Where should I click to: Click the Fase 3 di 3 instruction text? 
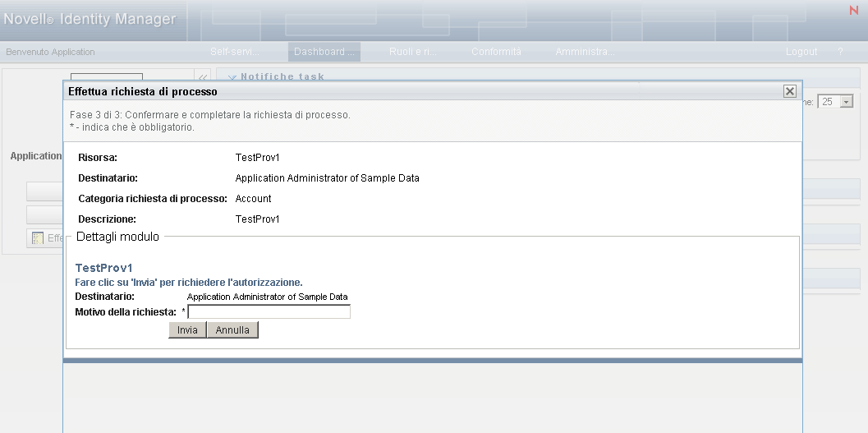pos(209,115)
